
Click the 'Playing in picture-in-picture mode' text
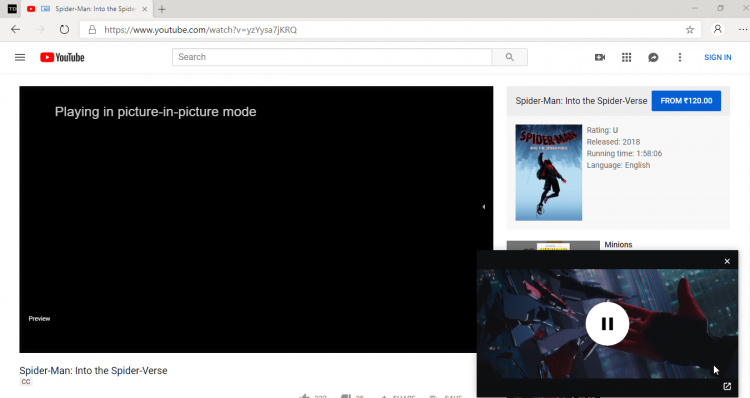pyautogui.click(x=155, y=112)
